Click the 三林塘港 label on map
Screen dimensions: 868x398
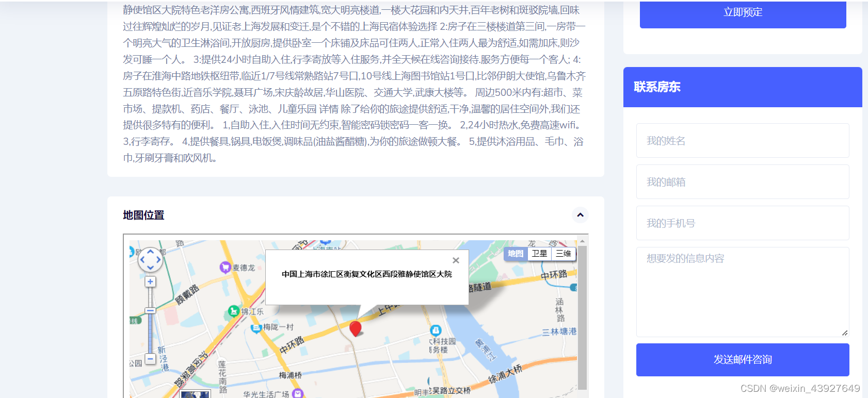click(x=559, y=331)
